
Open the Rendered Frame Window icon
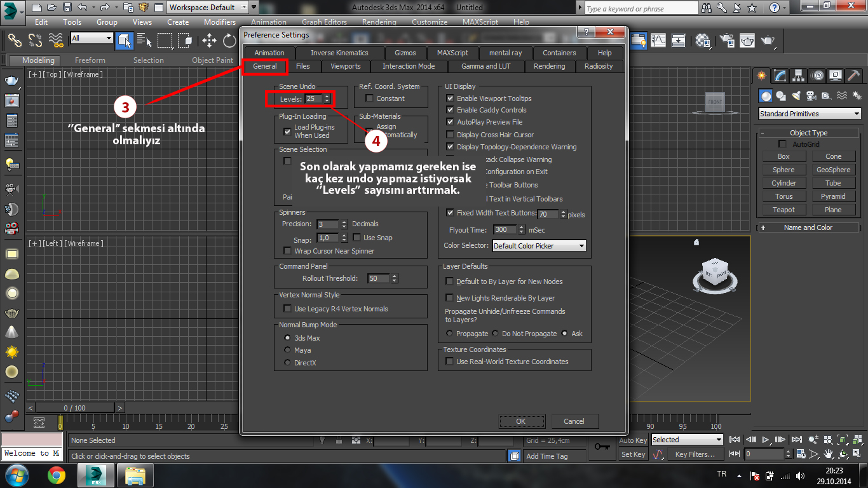pos(747,40)
